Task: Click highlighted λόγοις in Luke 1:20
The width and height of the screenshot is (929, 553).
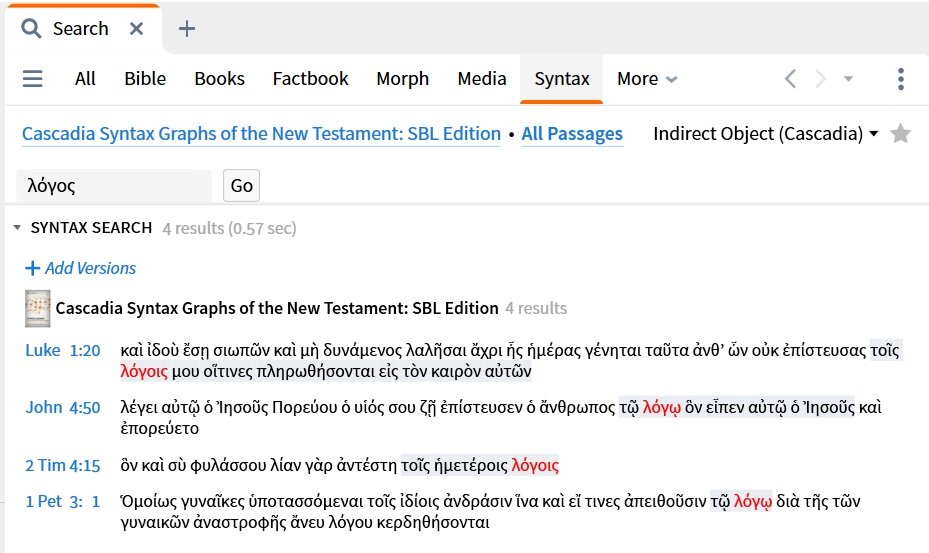Action: coord(144,372)
